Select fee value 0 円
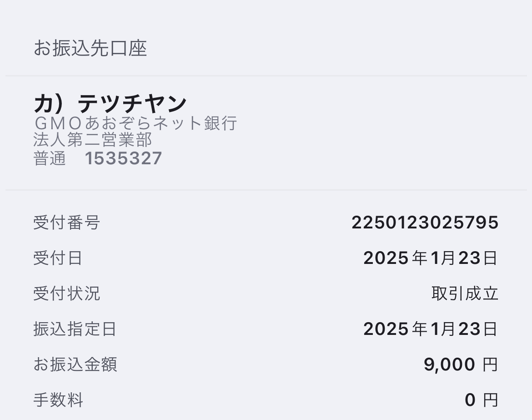Image resolution: width=532 pixels, height=420 pixels. click(482, 400)
